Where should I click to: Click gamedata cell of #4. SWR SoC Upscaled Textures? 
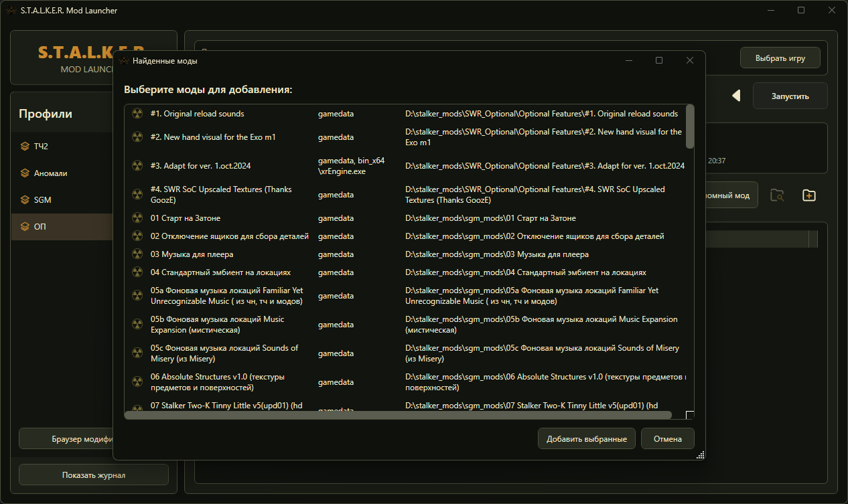pyautogui.click(x=336, y=194)
